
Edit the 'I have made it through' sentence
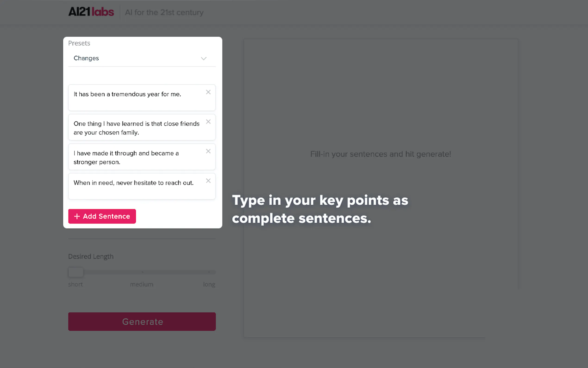point(126,158)
